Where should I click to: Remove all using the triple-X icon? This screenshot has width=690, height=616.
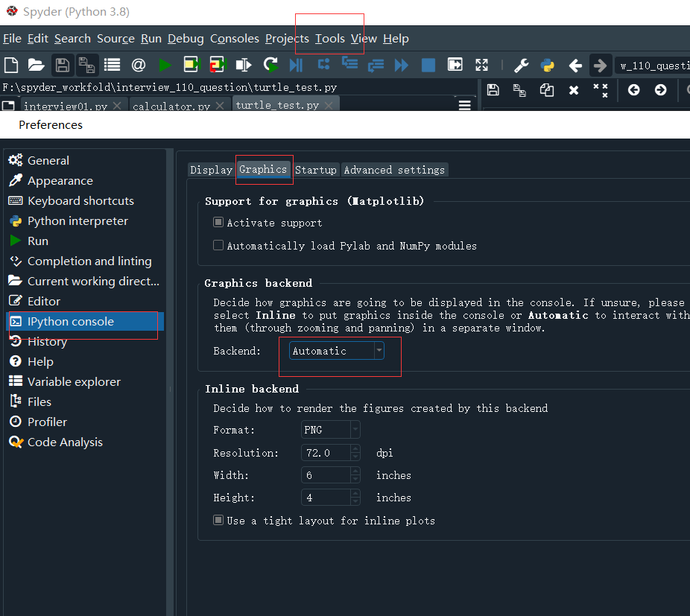(x=601, y=90)
